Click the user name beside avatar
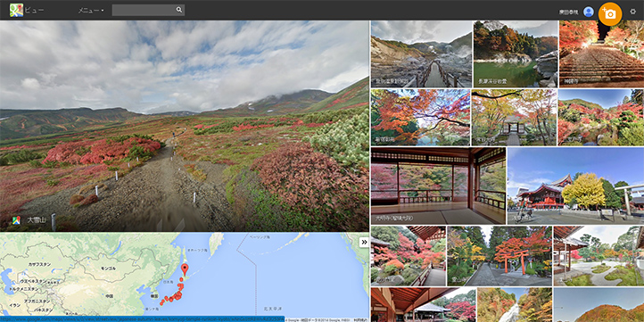 [x=569, y=12]
